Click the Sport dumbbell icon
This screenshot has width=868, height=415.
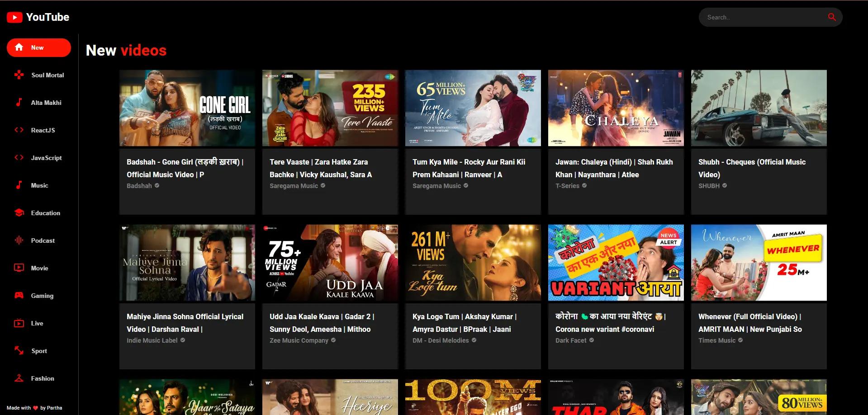pos(19,350)
